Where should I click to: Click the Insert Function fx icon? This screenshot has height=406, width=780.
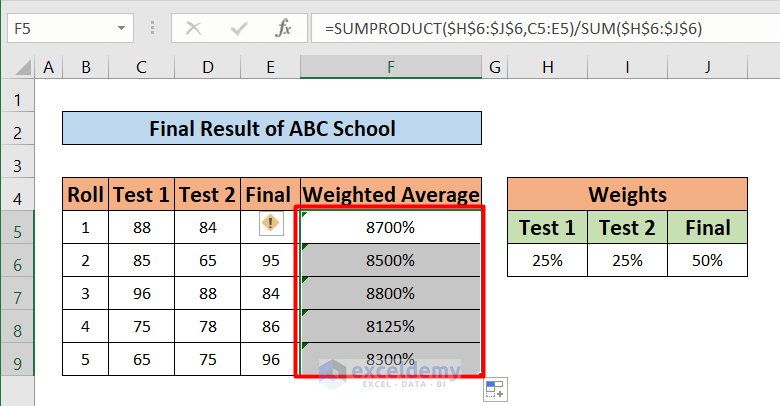(x=284, y=28)
